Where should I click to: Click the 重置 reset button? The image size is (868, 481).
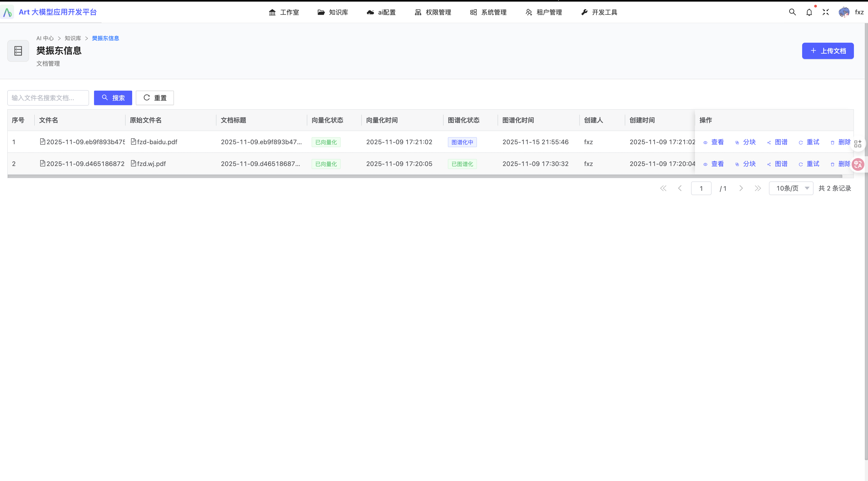pos(155,98)
